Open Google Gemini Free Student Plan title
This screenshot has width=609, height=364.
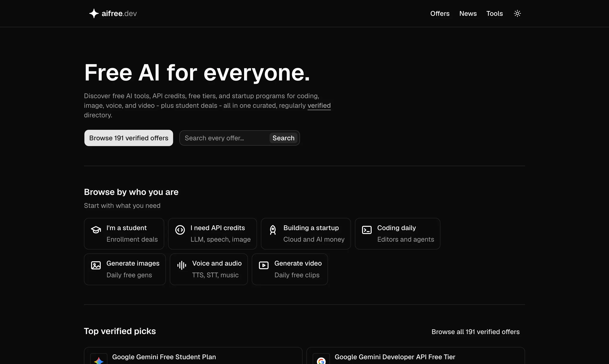click(x=164, y=357)
